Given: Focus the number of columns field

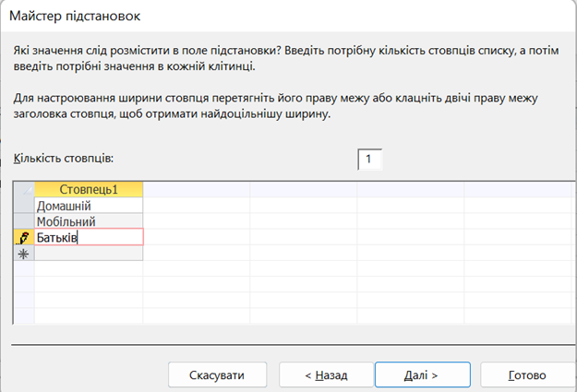Looking at the screenshot, I should [369, 160].
